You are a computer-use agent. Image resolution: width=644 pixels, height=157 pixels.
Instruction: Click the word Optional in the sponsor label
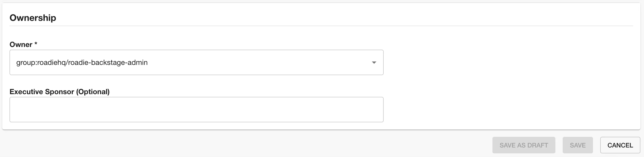(x=93, y=92)
